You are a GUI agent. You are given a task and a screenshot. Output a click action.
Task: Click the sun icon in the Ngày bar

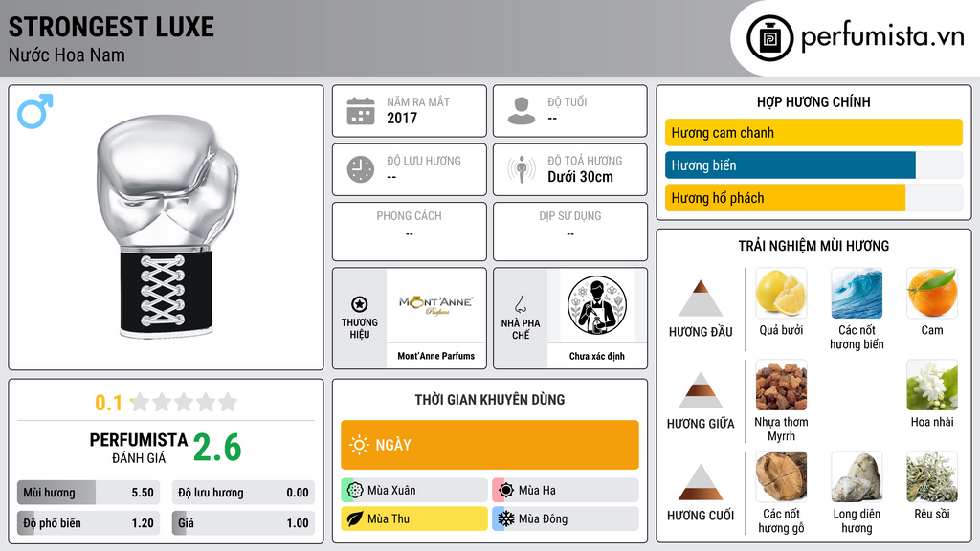[359, 445]
